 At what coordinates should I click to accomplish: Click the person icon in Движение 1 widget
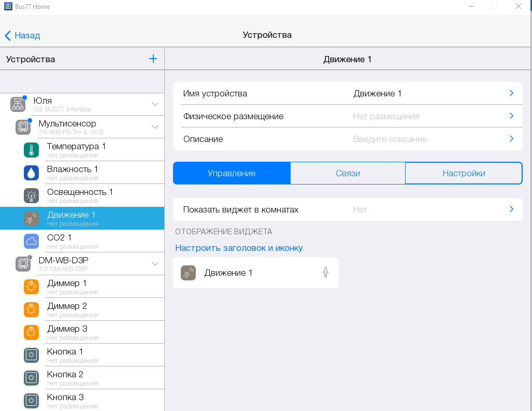tap(325, 273)
